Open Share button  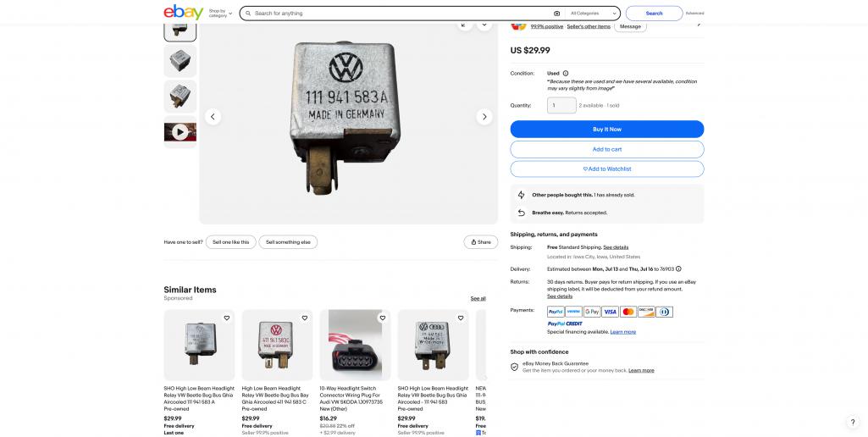(480, 242)
